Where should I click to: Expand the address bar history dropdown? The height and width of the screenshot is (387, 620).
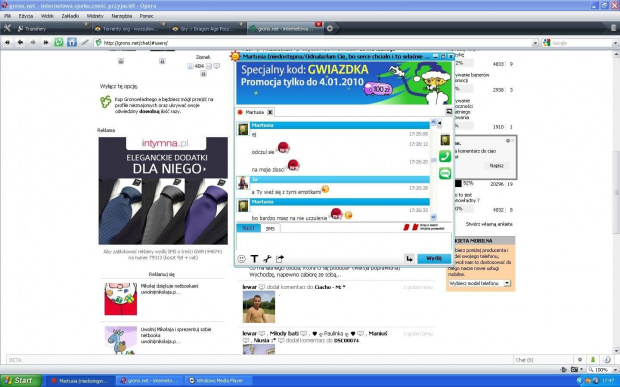point(535,43)
